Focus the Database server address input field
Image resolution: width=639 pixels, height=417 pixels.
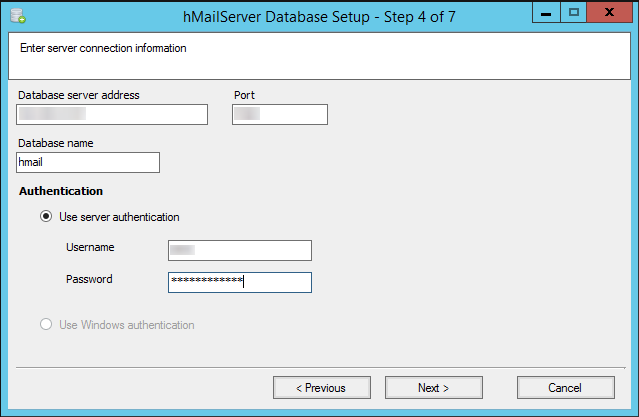click(x=112, y=114)
